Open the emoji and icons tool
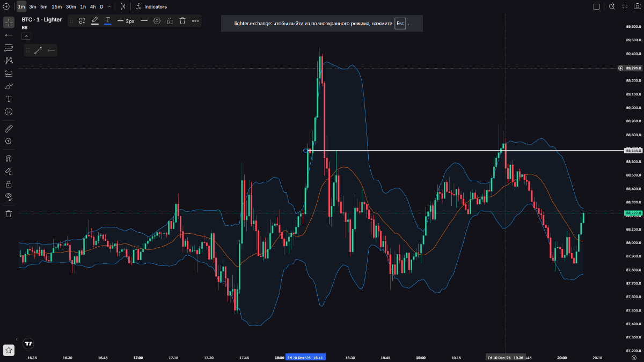This screenshot has width=644, height=362. point(9,112)
